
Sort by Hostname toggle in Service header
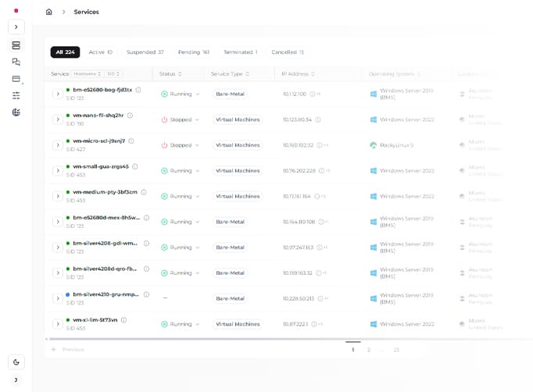88,73
